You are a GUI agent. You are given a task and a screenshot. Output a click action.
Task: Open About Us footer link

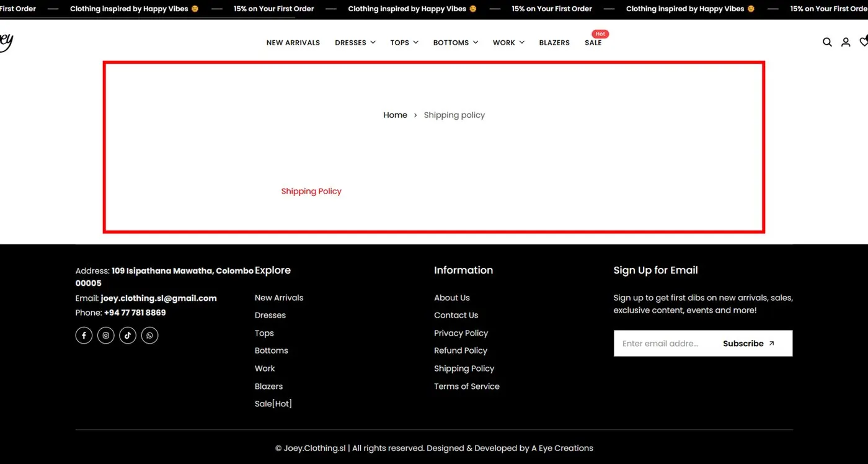452,298
